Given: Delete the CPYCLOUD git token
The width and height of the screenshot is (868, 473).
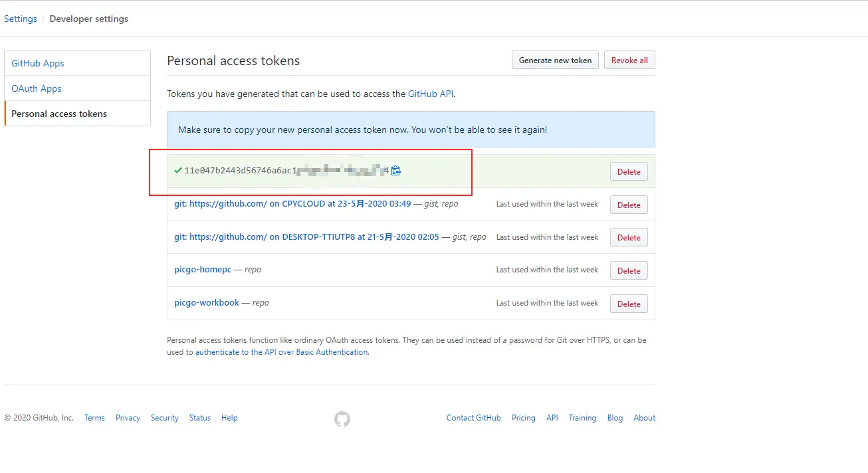Looking at the screenshot, I should point(629,205).
